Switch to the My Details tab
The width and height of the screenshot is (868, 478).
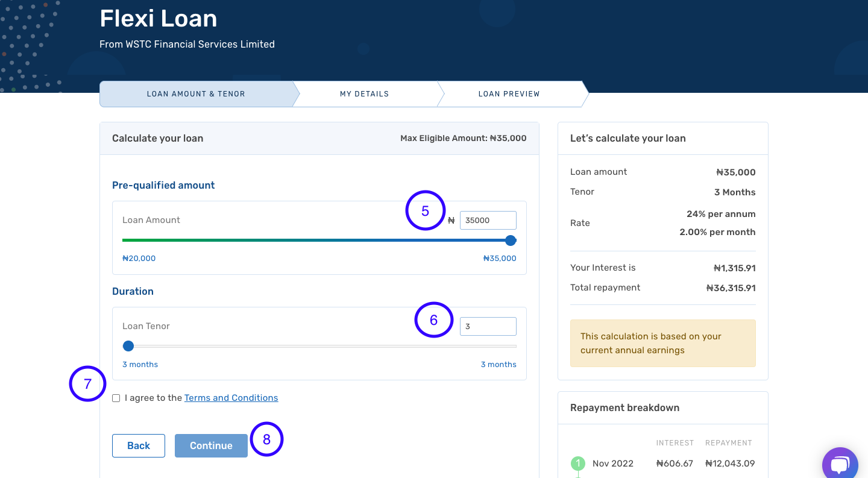(365, 93)
